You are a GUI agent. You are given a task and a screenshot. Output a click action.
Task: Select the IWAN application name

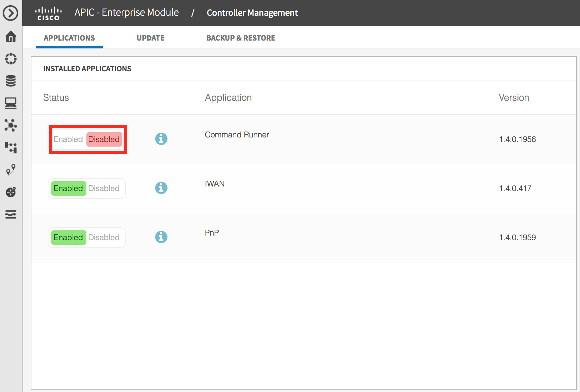coord(215,184)
